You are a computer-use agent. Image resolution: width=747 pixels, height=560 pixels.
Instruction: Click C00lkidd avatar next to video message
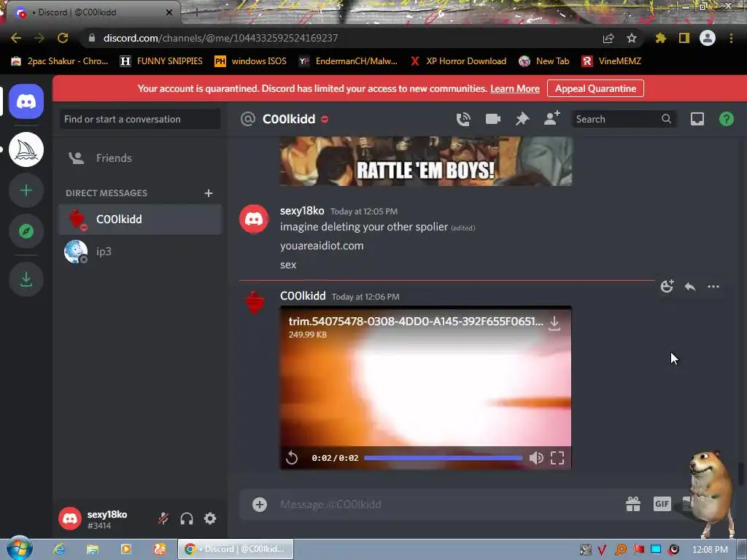[255, 303]
